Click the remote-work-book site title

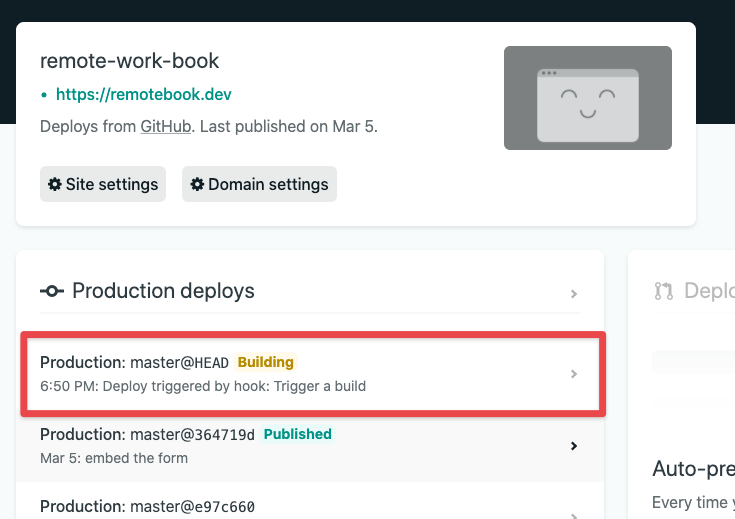click(x=129, y=61)
